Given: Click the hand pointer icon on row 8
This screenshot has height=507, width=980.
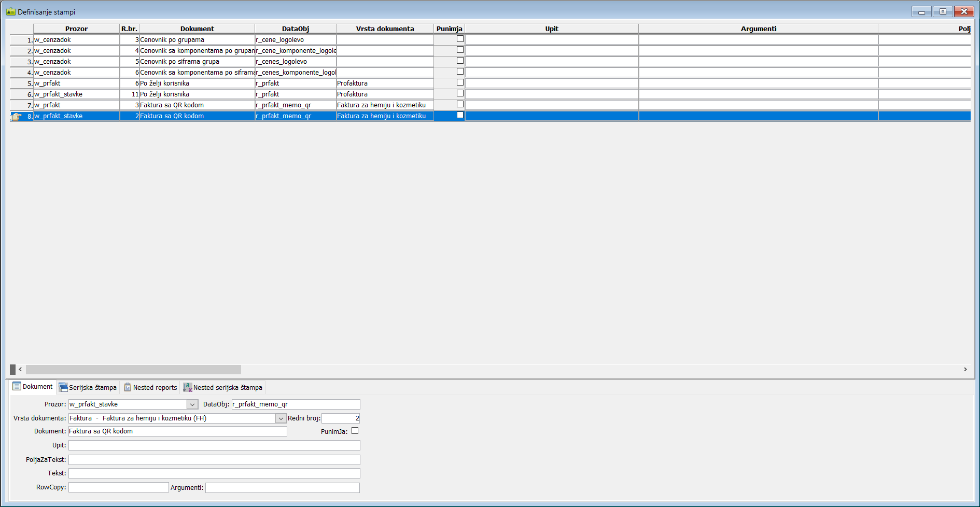Looking at the screenshot, I should 16,117.
